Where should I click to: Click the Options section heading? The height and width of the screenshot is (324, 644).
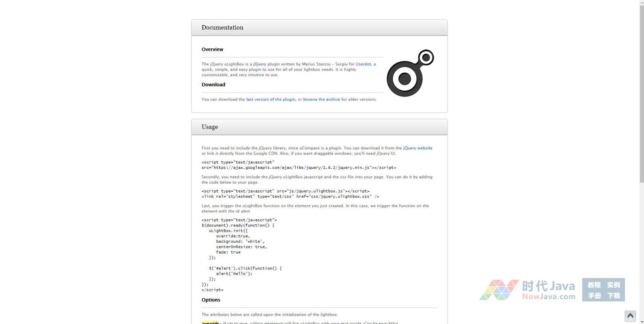pos(211,300)
